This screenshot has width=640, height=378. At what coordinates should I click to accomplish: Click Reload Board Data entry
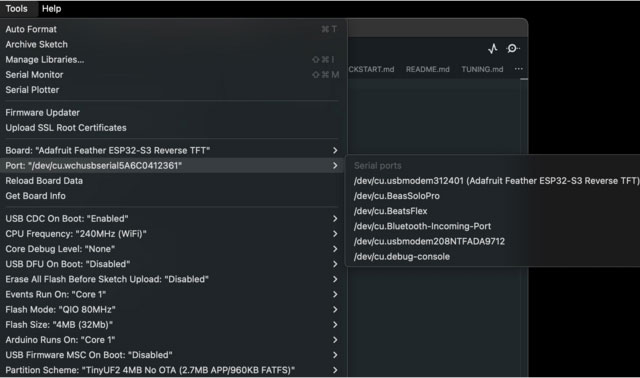tap(173, 180)
